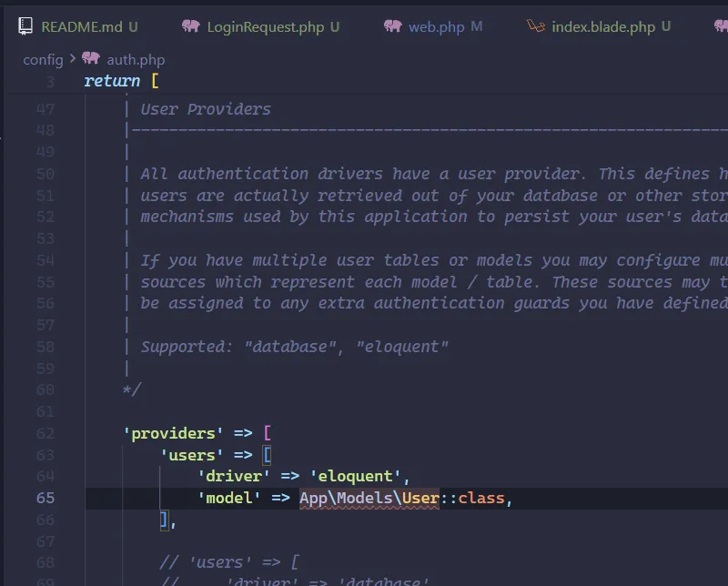Viewport: 728px width, 586px height.
Task: Click the Markdown book icon on README.md tab
Action: (x=25, y=26)
